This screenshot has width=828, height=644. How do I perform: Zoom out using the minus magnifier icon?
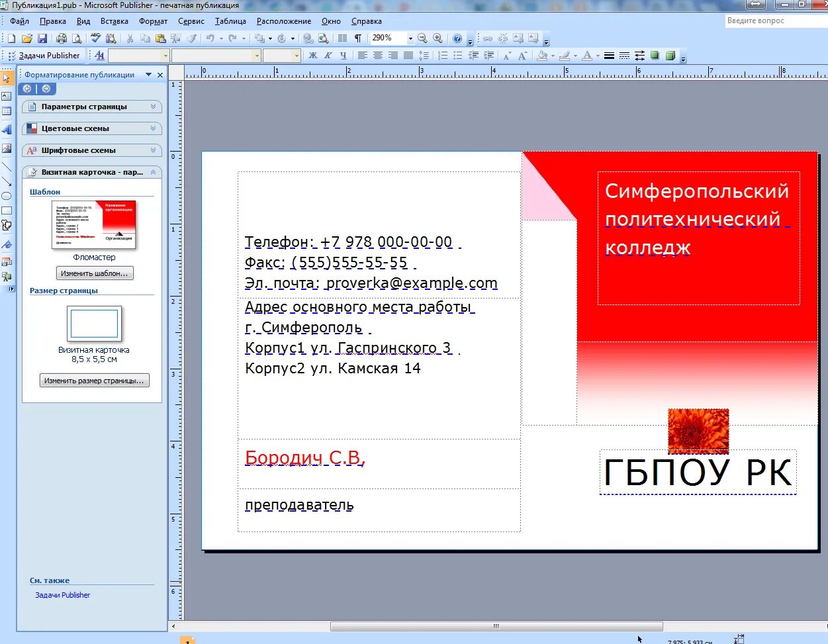pos(422,38)
